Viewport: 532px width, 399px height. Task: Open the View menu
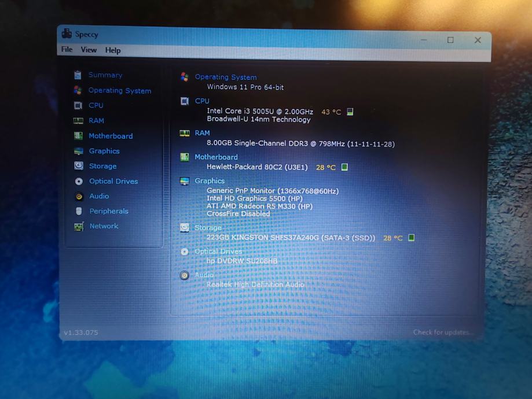[x=89, y=50]
